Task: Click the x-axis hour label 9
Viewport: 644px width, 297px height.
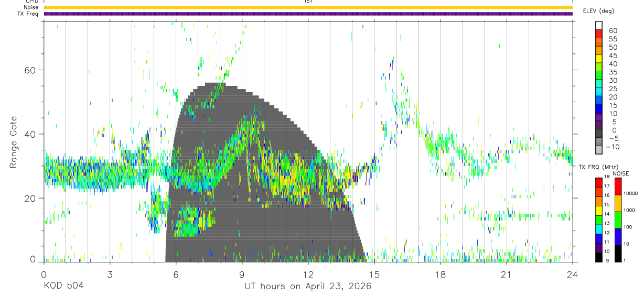Action: pos(242,274)
